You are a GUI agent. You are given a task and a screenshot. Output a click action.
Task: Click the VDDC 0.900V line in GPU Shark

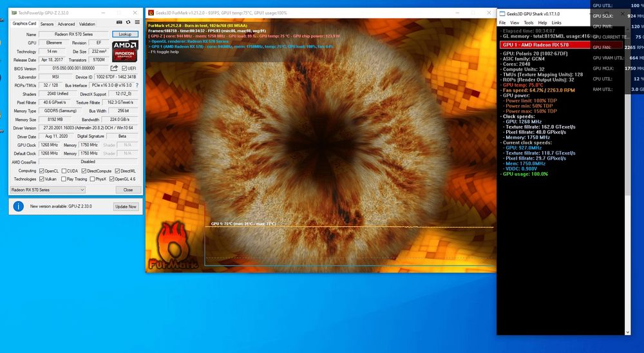pyautogui.click(x=521, y=169)
